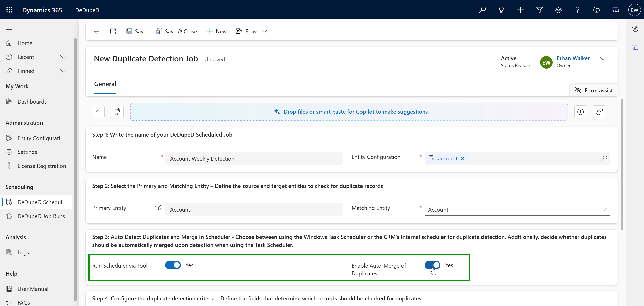Select the General tab
This screenshot has width=644, height=306.
(105, 84)
